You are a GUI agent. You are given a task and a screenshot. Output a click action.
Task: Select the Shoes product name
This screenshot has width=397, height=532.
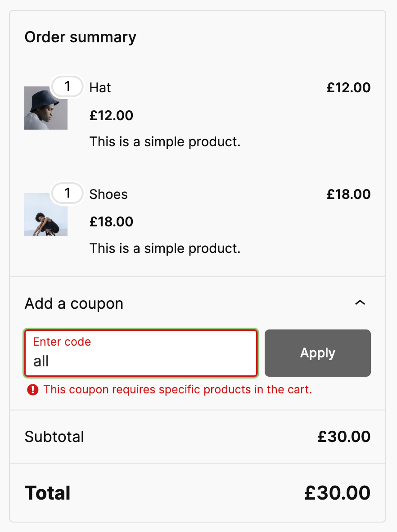(108, 194)
